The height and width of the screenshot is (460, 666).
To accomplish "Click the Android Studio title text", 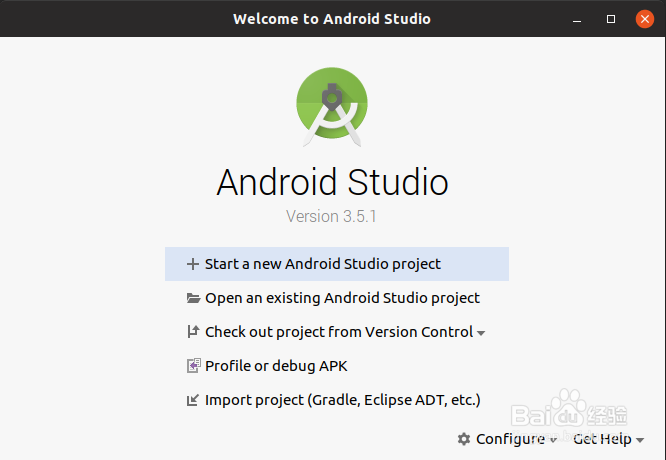I will tap(332, 182).
